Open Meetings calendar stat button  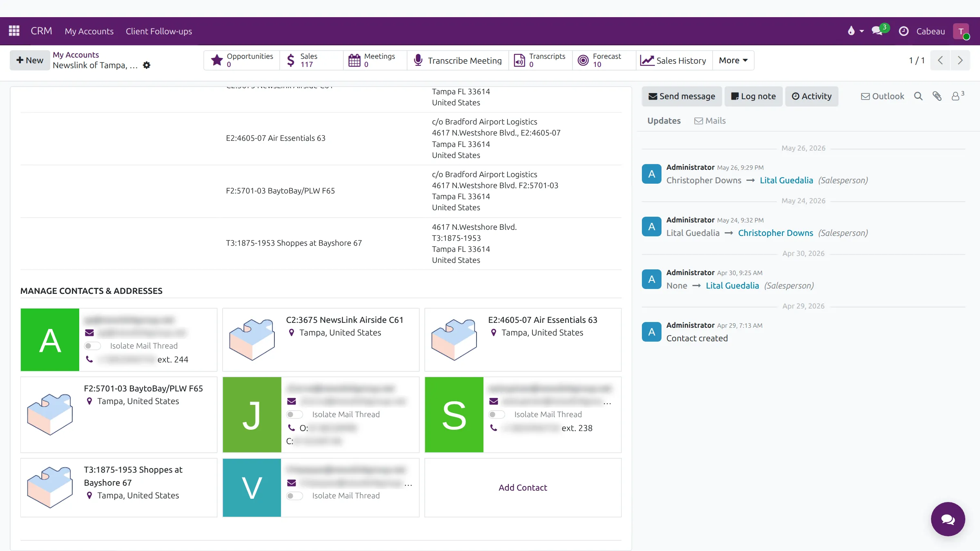(375, 60)
